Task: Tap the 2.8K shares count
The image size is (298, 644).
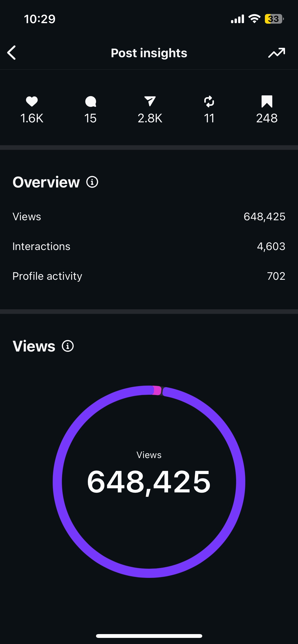Action: 150,118
